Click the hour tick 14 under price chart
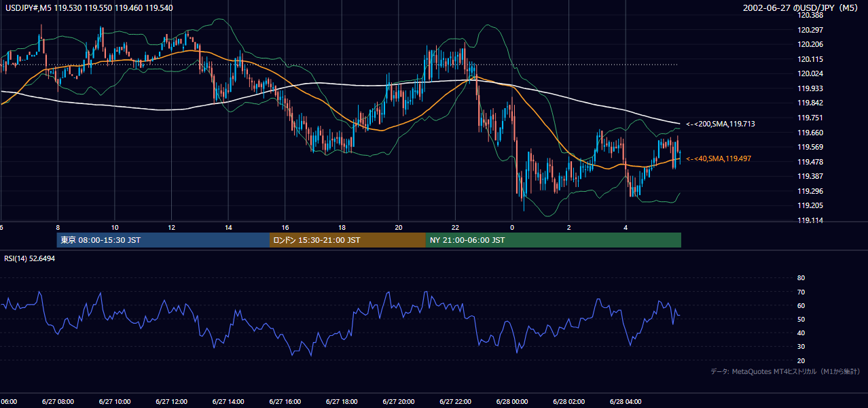Image resolution: width=868 pixels, height=408 pixels. point(228,228)
